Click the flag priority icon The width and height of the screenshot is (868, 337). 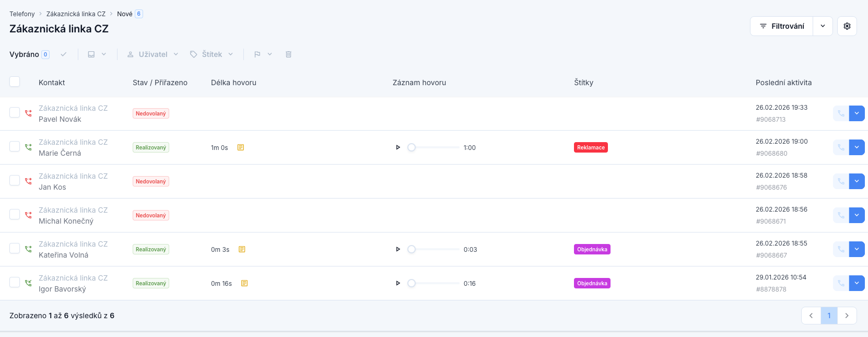point(257,54)
